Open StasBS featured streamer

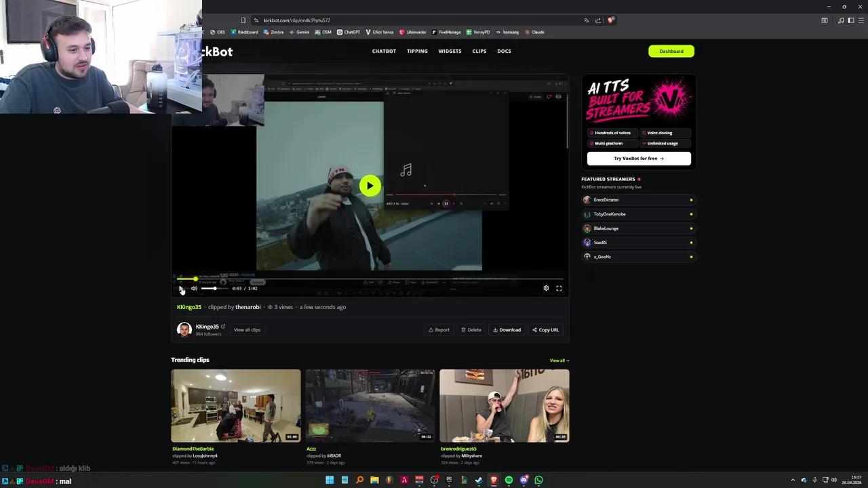639,243
